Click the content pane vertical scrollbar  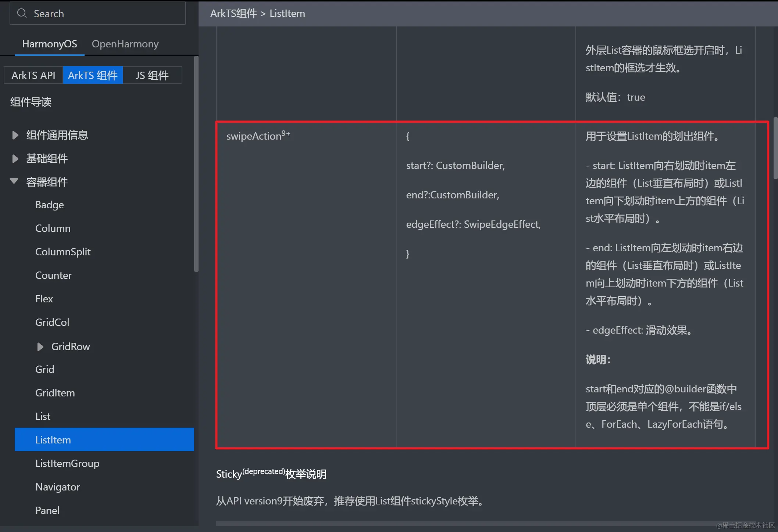click(775, 148)
